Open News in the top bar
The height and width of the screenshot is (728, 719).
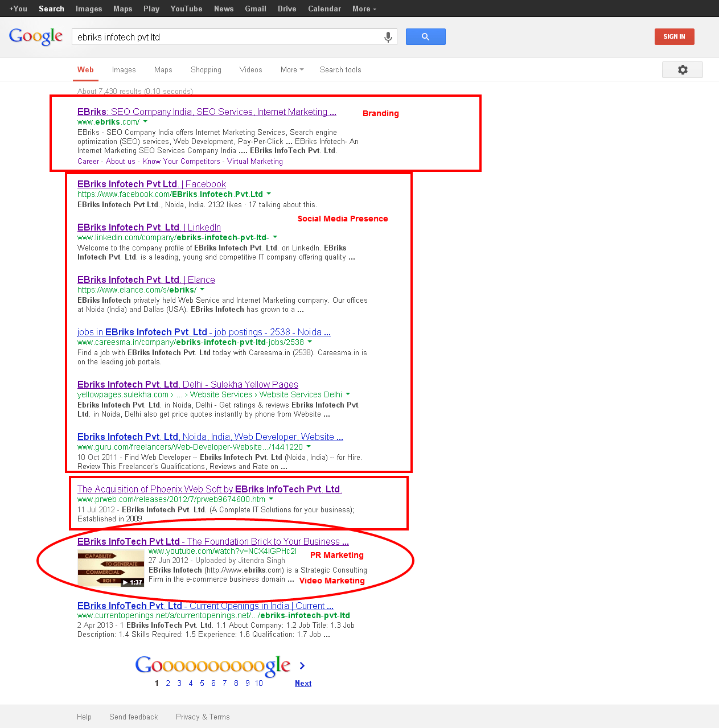point(224,9)
